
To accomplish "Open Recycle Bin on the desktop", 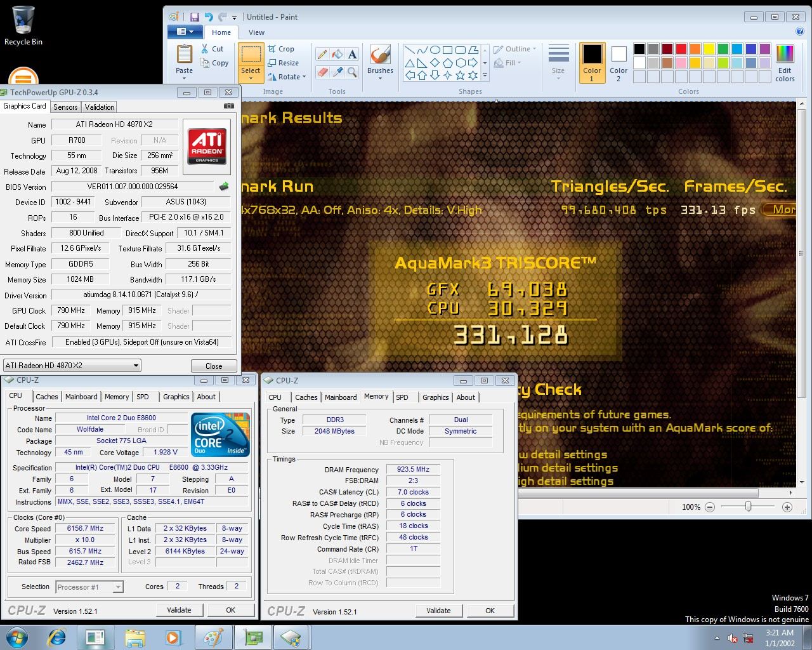I will pos(23,25).
